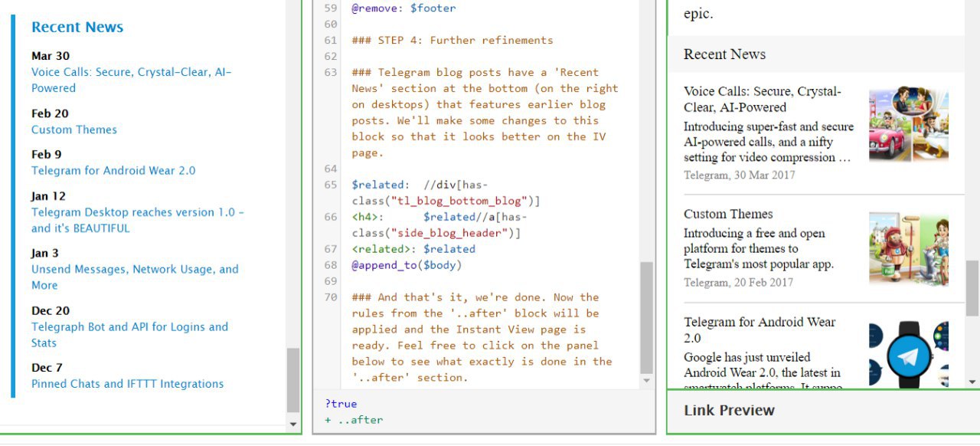Click the '@remove: $footer' code line
Screen dimensions: 980x446
click(x=403, y=8)
